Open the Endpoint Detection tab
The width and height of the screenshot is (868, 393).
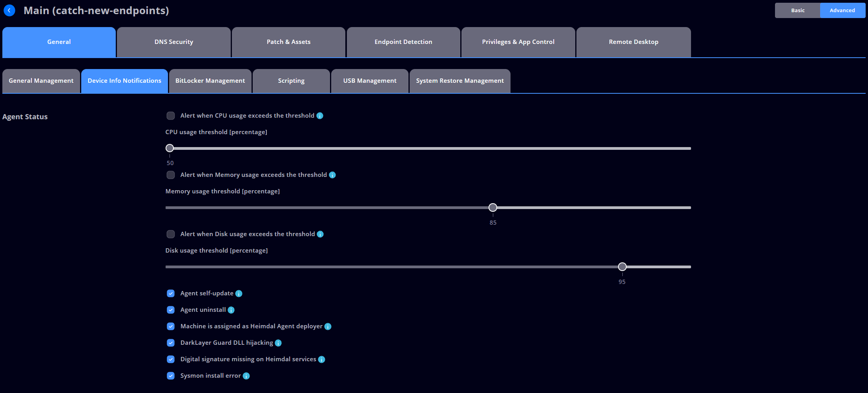tap(403, 42)
